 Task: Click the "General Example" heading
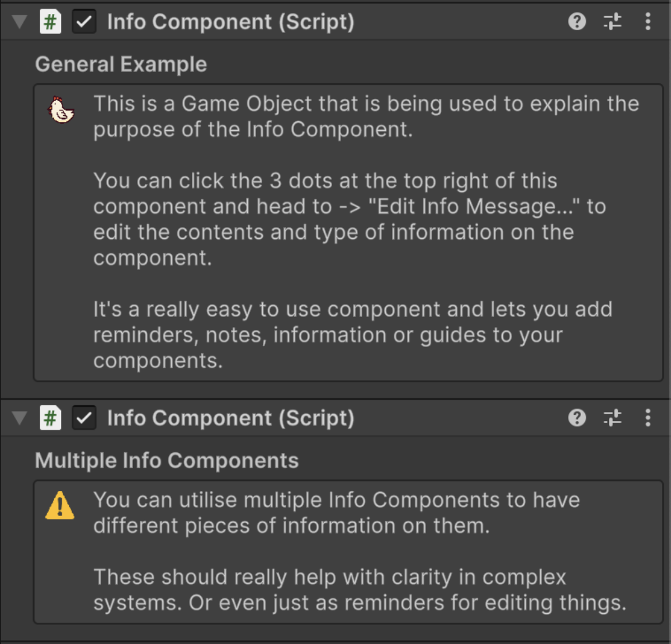coord(121,64)
